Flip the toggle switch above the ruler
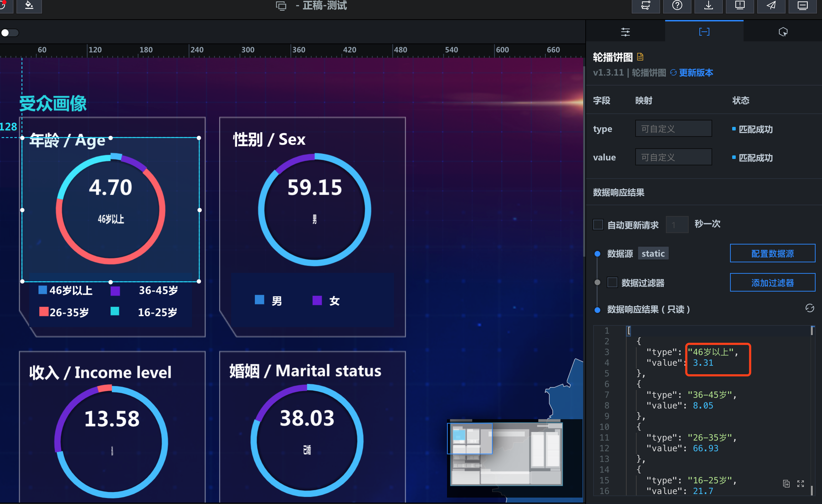The image size is (822, 504). [x=10, y=33]
